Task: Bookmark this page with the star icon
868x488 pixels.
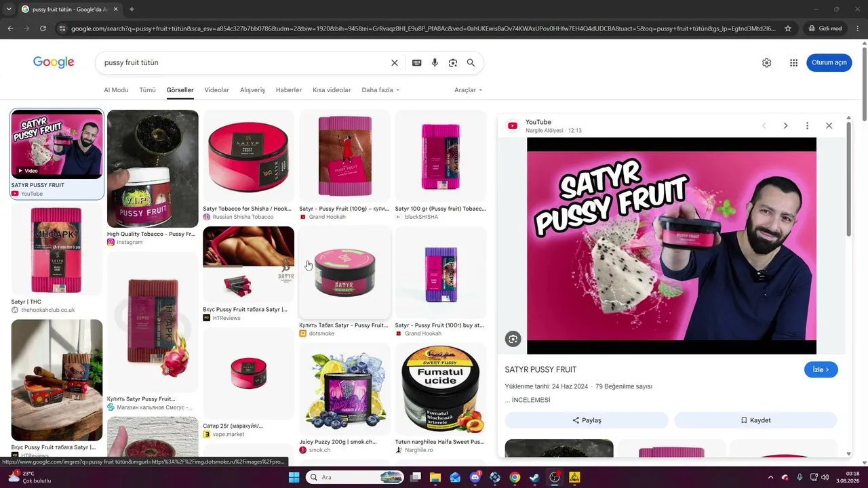Action: point(788,28)
